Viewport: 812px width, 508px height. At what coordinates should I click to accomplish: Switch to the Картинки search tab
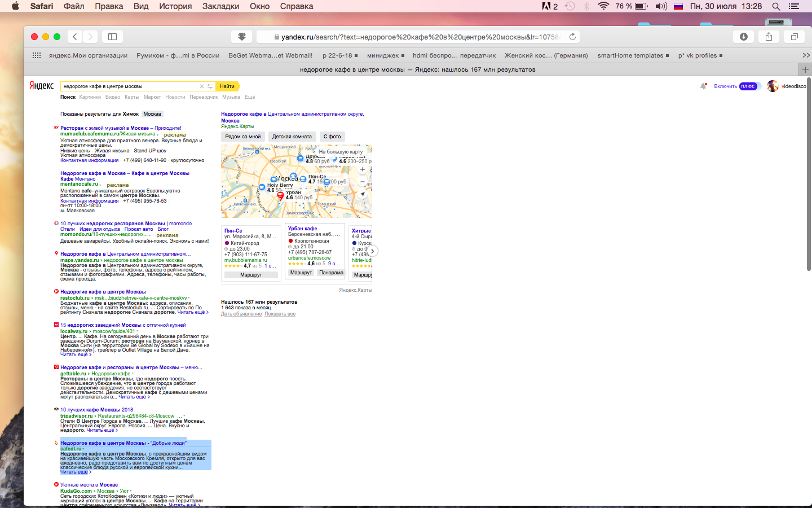(90, 97)
